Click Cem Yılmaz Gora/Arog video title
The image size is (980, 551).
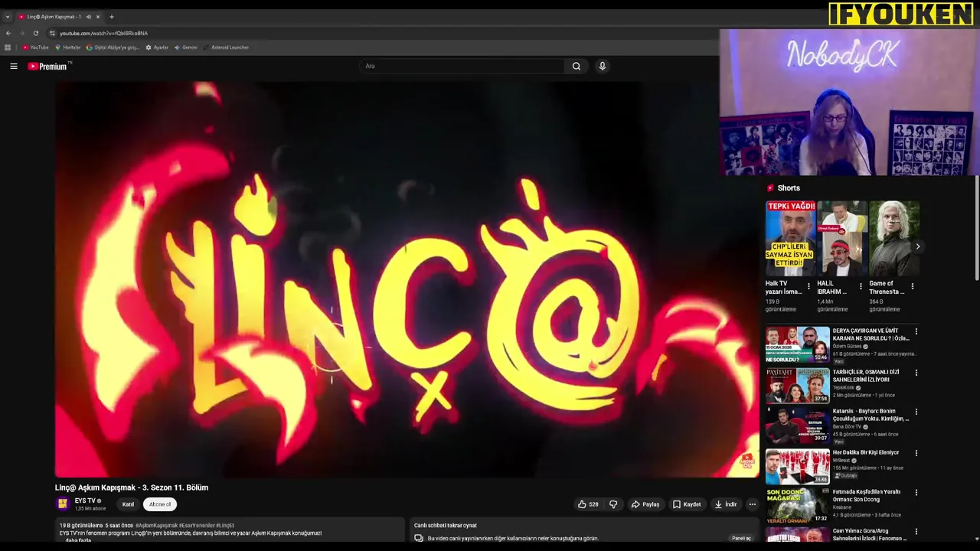[871, 534]
